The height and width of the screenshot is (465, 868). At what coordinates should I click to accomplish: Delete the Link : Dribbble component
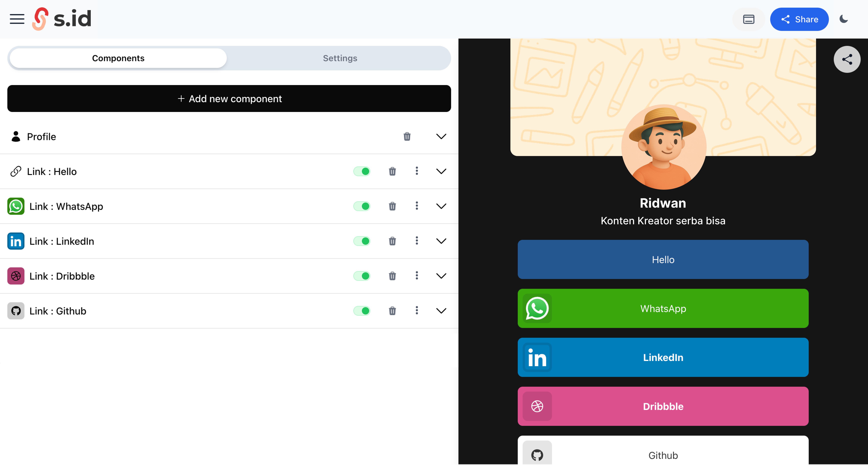click(x=392, y=276)
